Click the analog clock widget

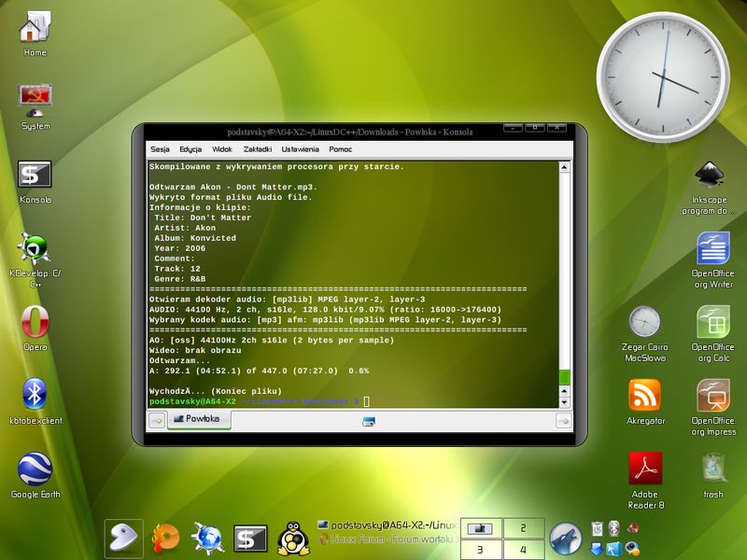tap(663, 77)
